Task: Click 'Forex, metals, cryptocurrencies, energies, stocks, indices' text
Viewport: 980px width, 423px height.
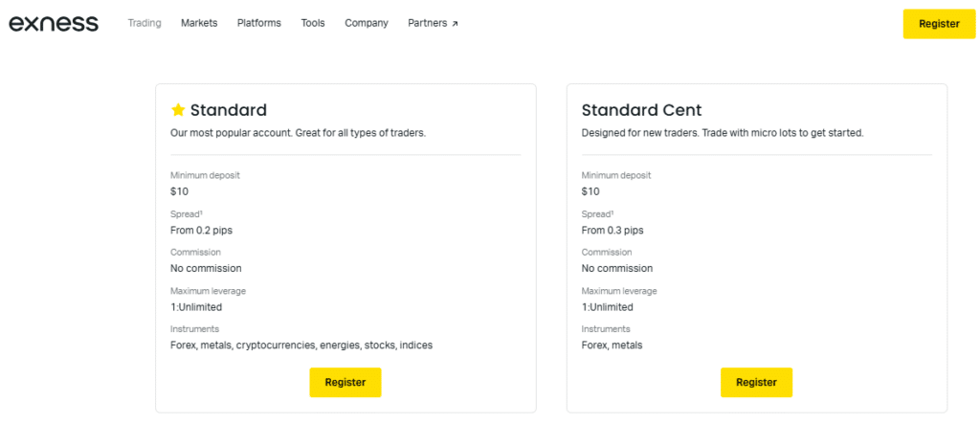Action: pyautogui.click(x=301, y=345)
